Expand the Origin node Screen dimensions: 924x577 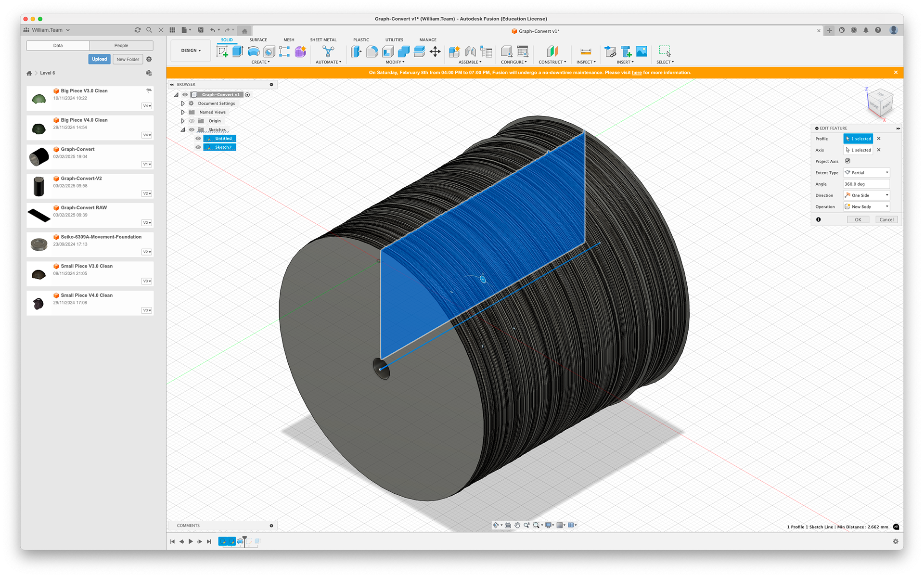coord(182,121)
